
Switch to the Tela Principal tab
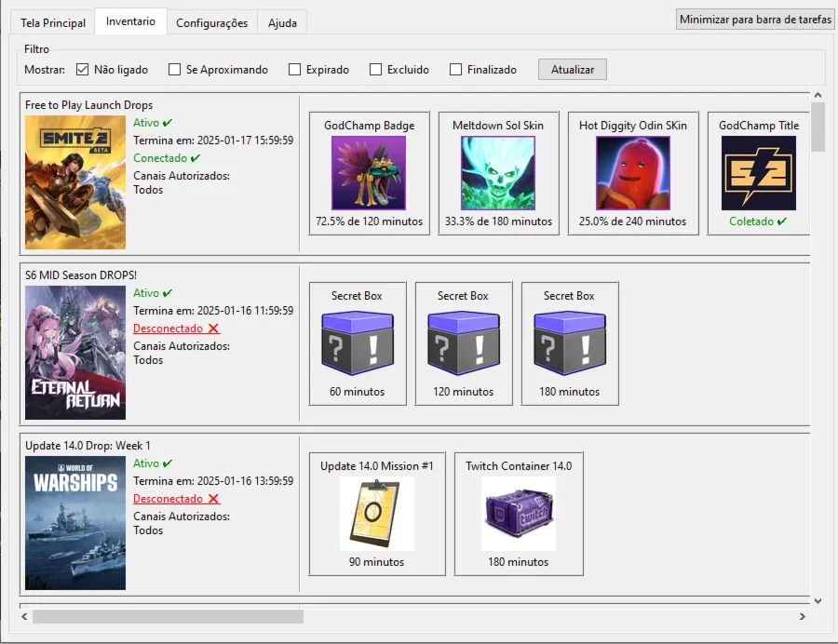pos(53,23)
